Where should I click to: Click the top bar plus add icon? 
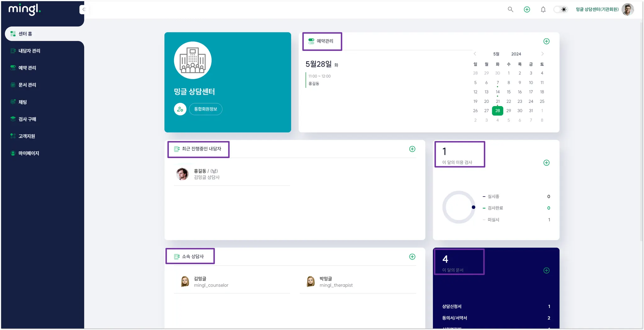(x=527, y=9)
